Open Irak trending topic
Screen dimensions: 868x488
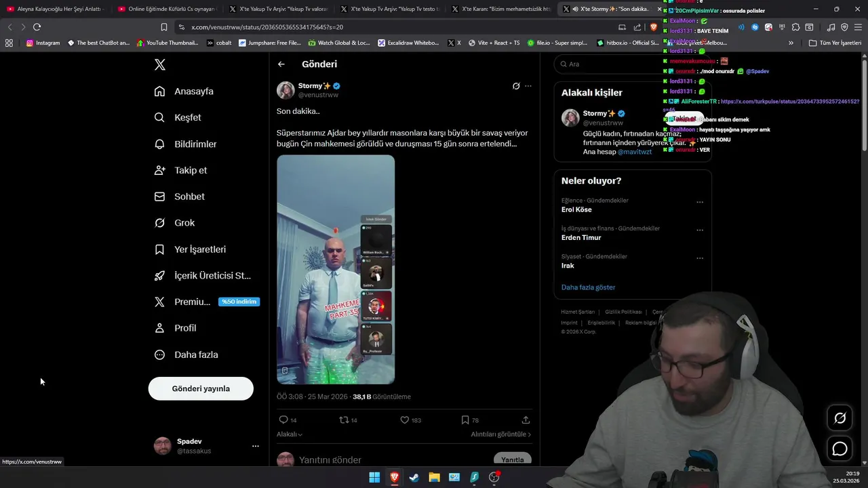click(x=568, y=266)
